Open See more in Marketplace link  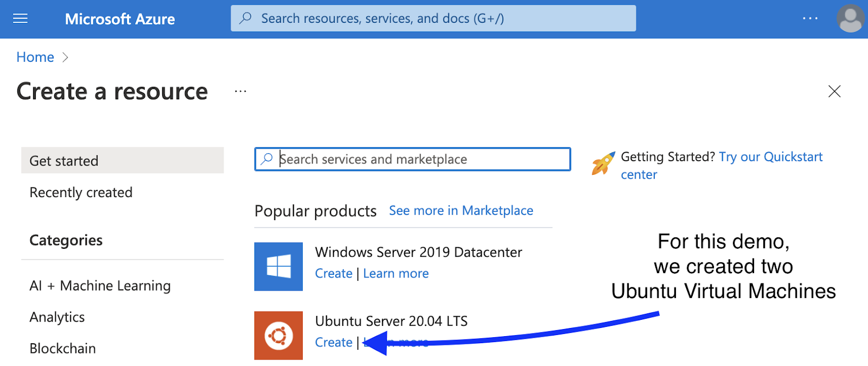[x=461, y=211]
